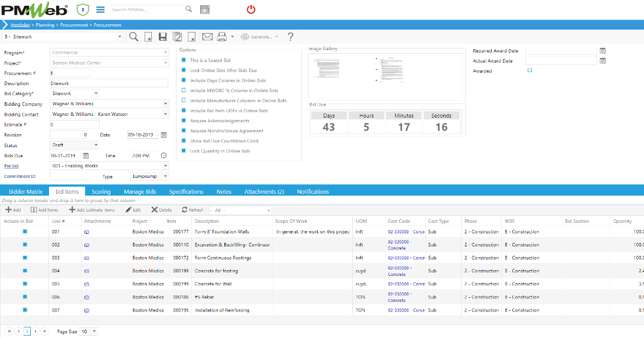The width and height of the screenshot is (644, 338).
Task: Toggle Lock Quantity in Online Bids checkbox
Action: pos(184,151)
